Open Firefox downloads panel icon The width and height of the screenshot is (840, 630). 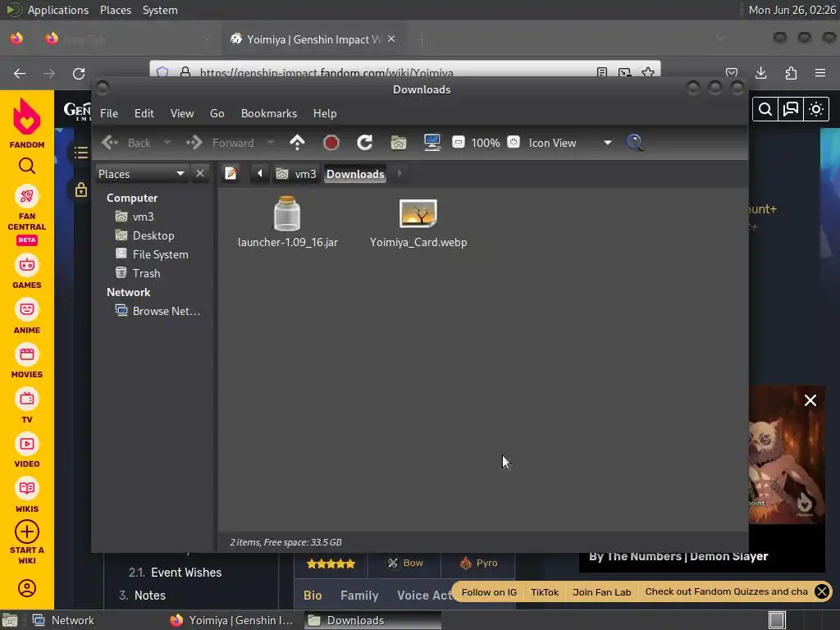tap(761, 73)
